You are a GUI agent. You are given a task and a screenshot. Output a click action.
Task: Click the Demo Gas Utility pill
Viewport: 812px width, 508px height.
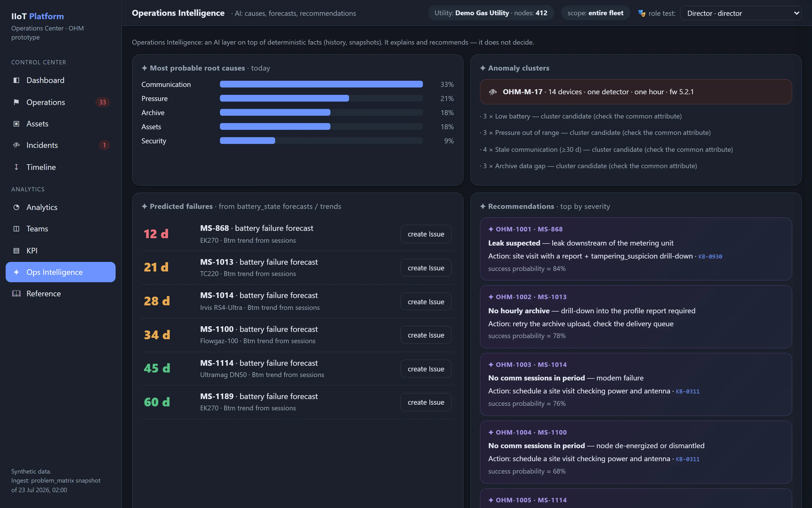click(491, 13)
